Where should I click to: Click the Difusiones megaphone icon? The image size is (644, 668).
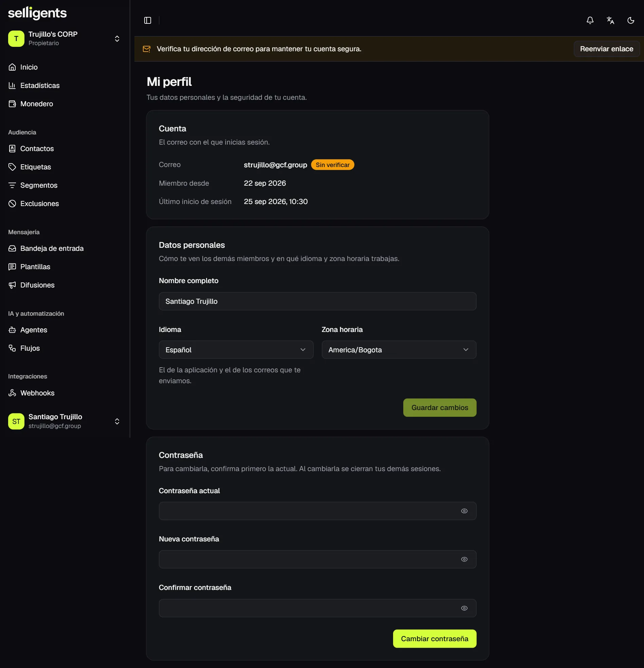pos(12,285)
